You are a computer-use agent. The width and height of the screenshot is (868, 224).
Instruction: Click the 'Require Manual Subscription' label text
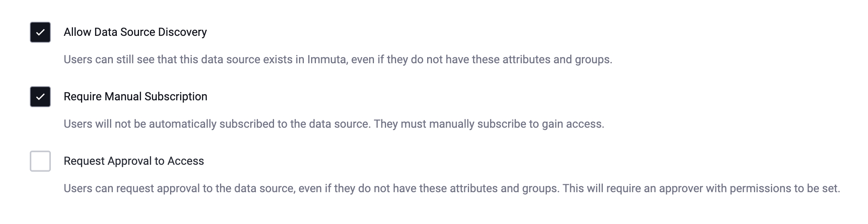tap(135, 97)
